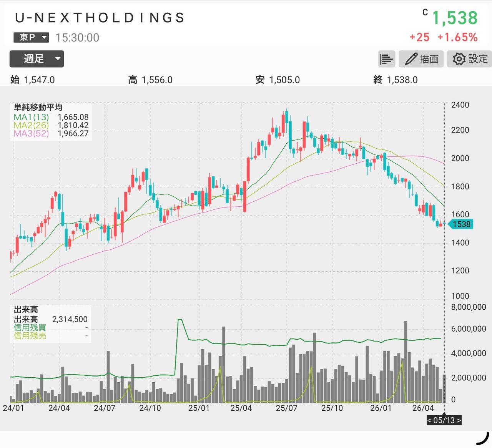Click the 単純移動平均 legend heading
Viewport: 492px width, 448px height.
[x=38, y=108]
